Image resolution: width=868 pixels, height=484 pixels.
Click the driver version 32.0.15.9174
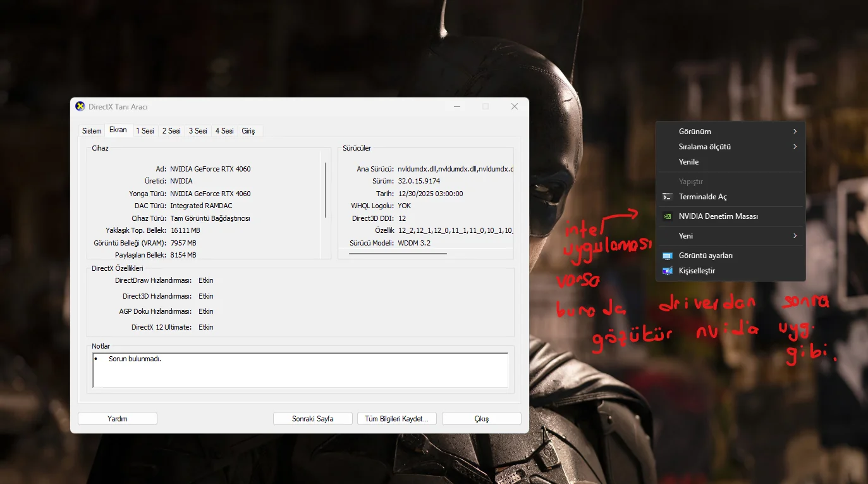(x=419, y=181)
